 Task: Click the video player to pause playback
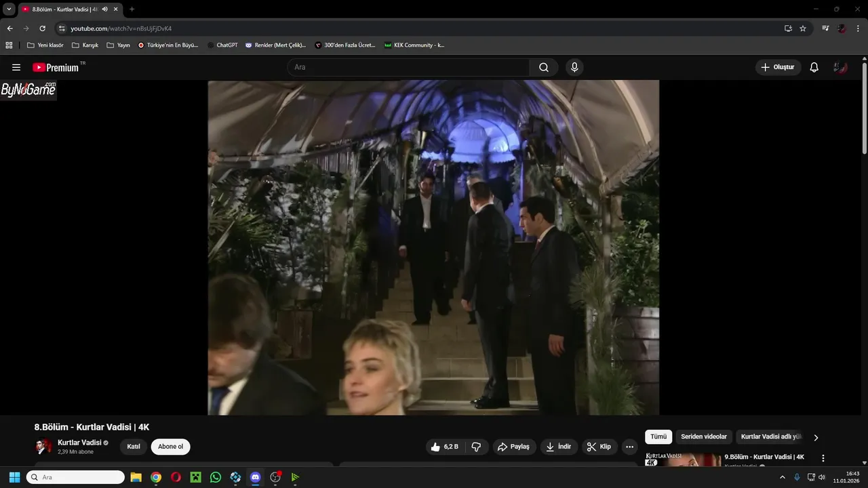433,247
